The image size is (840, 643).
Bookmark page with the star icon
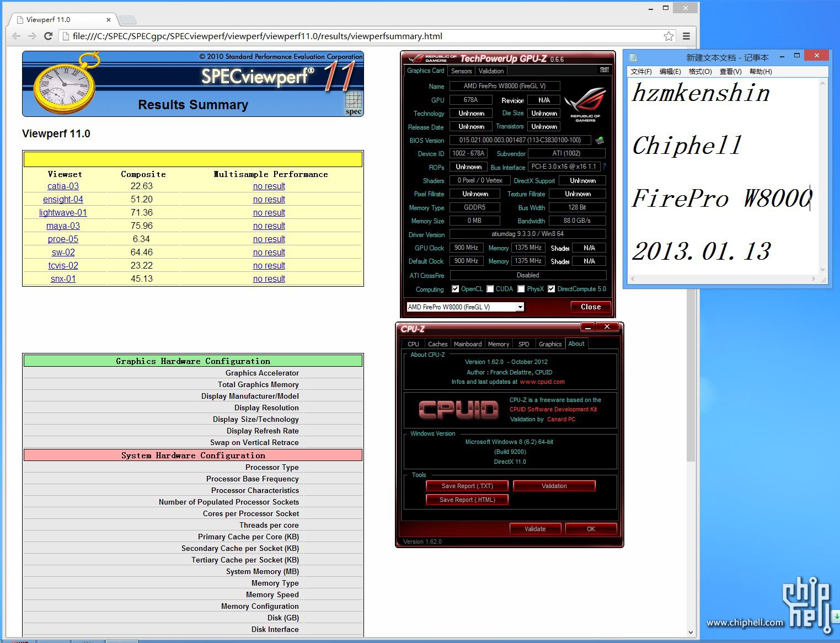tap(668, 36)
